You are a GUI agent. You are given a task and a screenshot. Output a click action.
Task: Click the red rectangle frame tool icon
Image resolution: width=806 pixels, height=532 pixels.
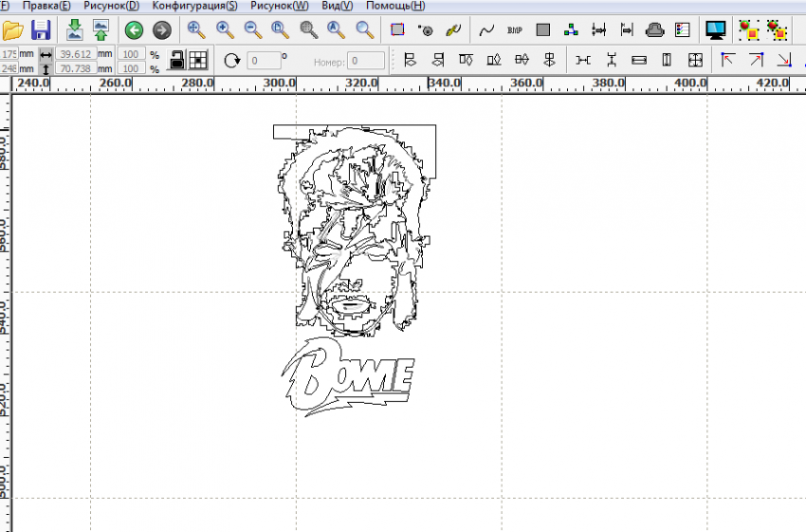click(397, 29)
